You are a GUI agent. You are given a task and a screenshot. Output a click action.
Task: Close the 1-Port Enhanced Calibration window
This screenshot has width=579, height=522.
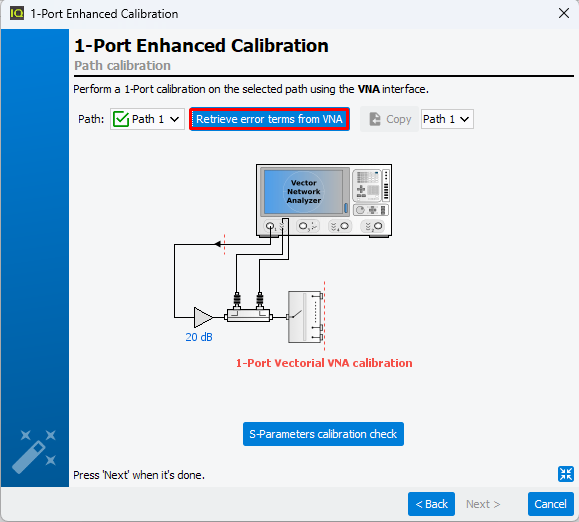pyautogui.click(x=563, y=14)
